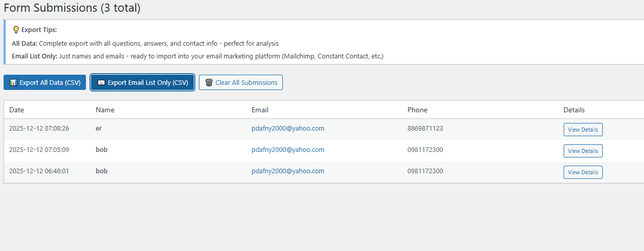Click the Phone column header

click(417, 110)
